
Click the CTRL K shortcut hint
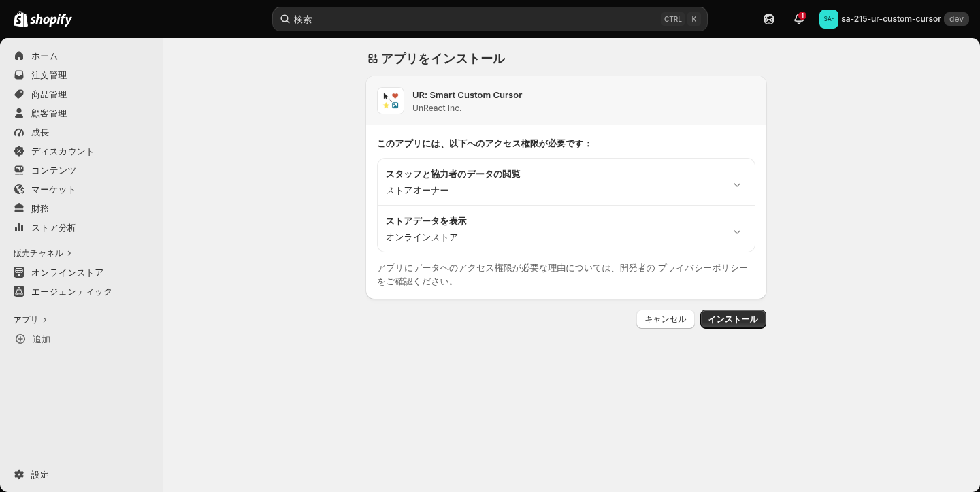(x=681, y=19)
